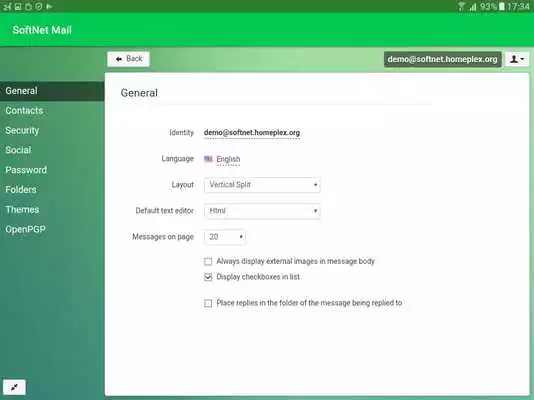Click the Messages on page label
534x400 pixels.
(x=163, y=237)
